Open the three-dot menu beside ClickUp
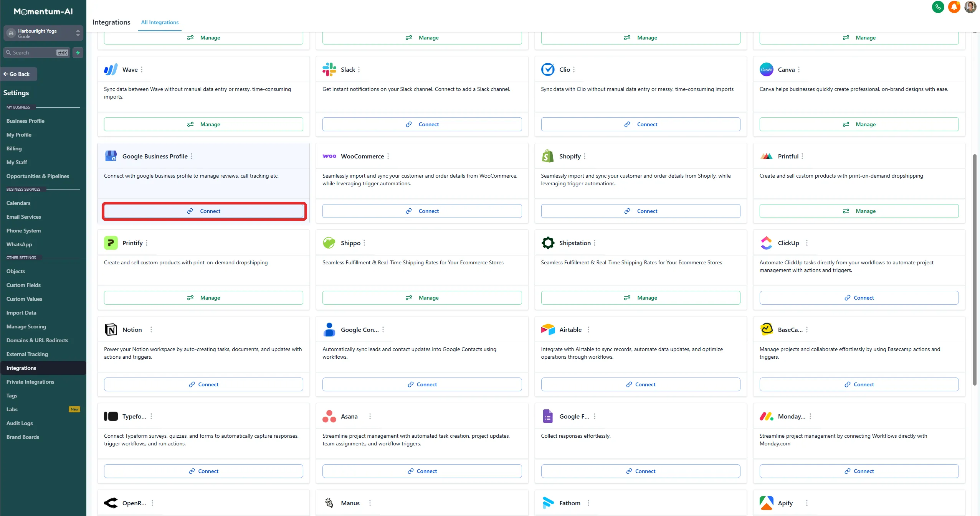The width and height of the screenshot is (980, 516). [807, 243]
